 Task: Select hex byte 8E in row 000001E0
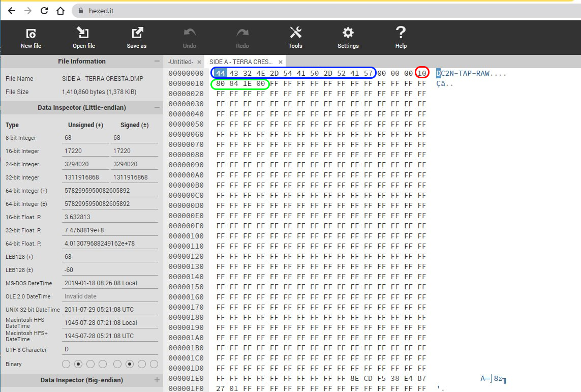pyautogui.click(x=355, y=379)
